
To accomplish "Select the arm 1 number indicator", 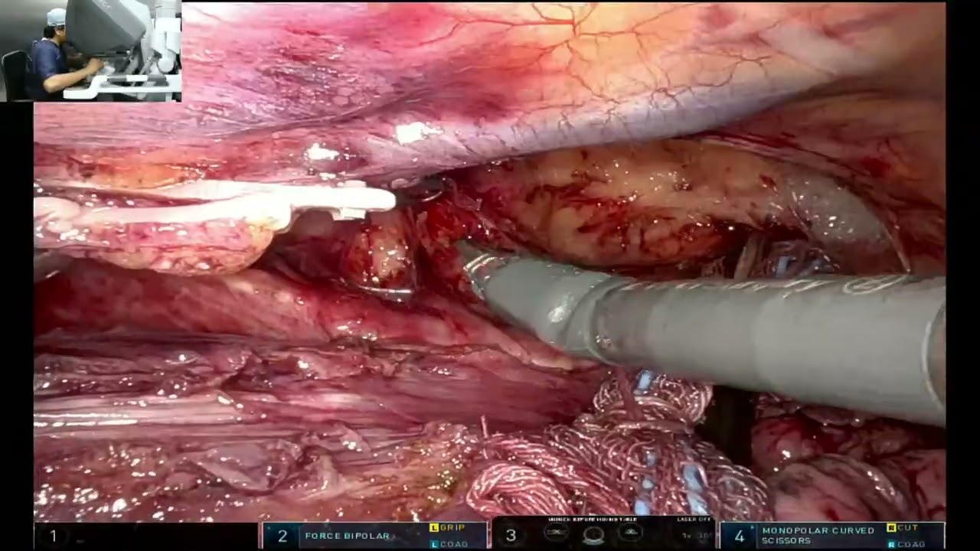I will [x=53, y=536].
